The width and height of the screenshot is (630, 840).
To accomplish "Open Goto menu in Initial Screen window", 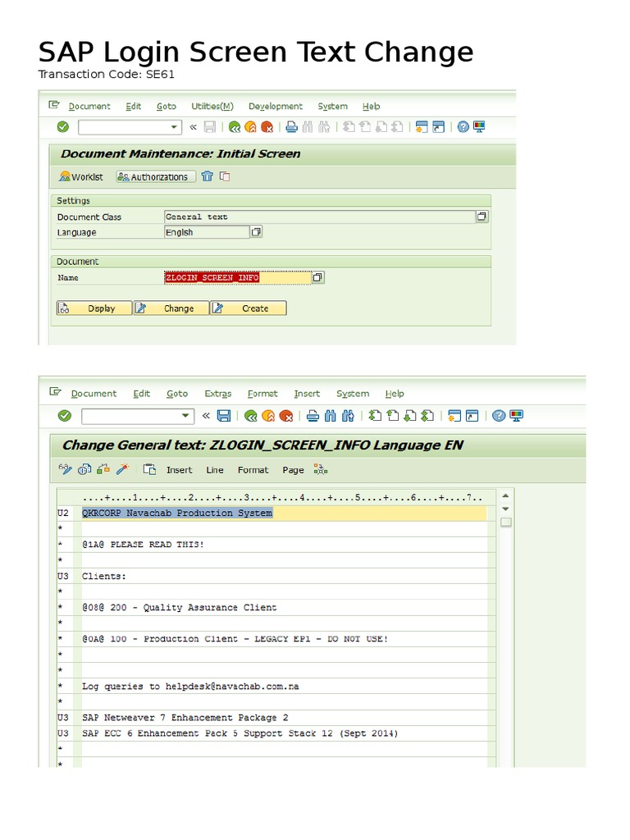I will tap(166, 106).
